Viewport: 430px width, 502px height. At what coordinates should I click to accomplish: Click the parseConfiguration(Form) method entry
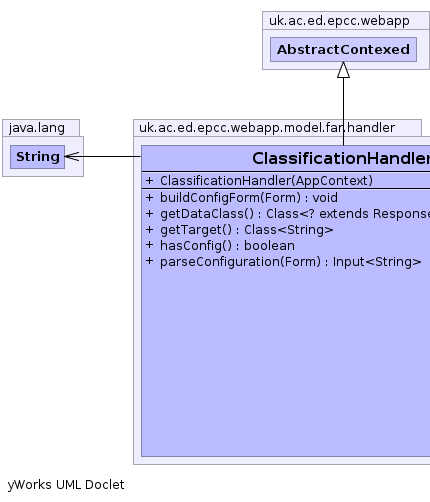pyautogui.click(x=291, y=262)
